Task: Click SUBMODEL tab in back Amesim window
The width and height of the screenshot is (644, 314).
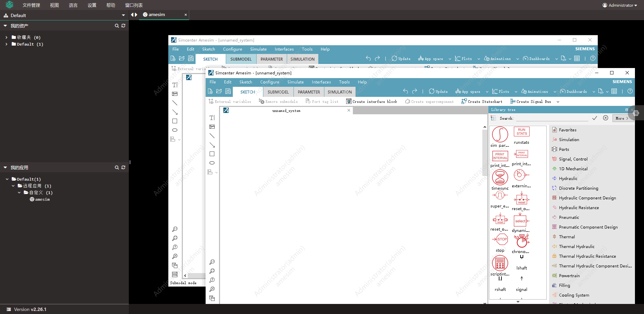Action: click(241, 59)
